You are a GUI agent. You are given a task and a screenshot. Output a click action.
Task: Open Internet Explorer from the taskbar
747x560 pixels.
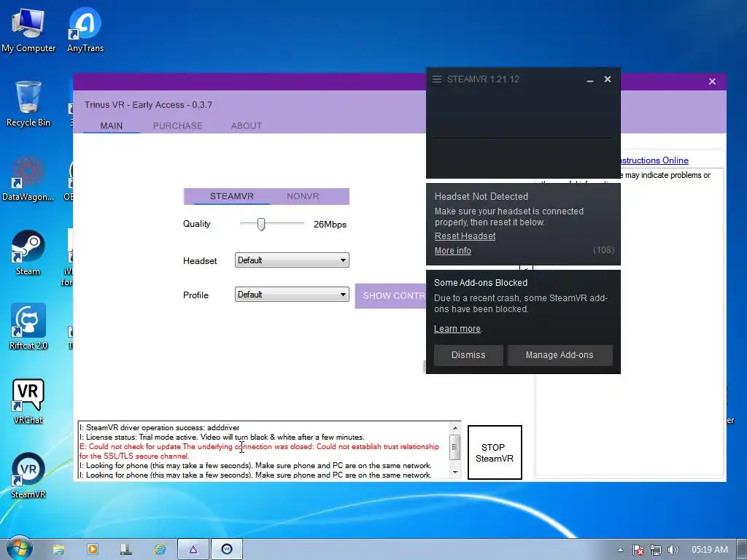160,550
